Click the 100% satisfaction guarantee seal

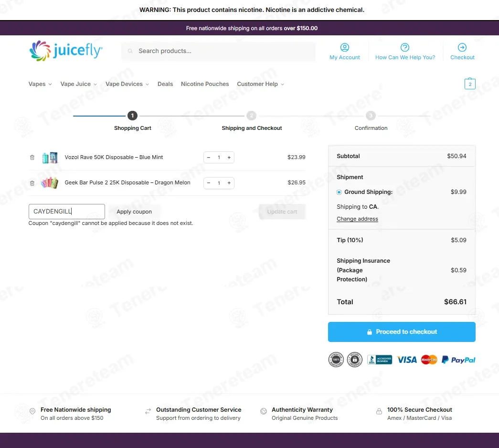[x=336, y=360]
